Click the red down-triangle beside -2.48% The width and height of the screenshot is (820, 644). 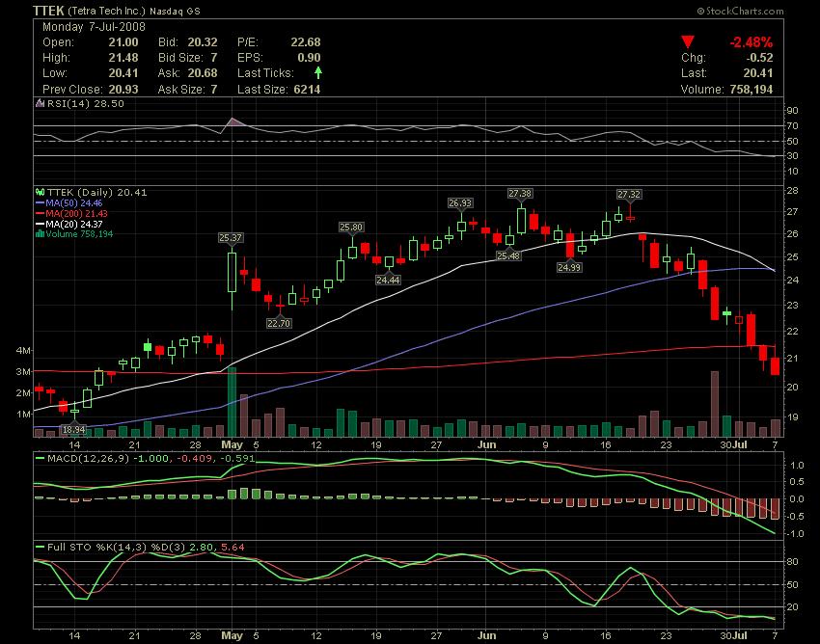(x=688, y=42)
